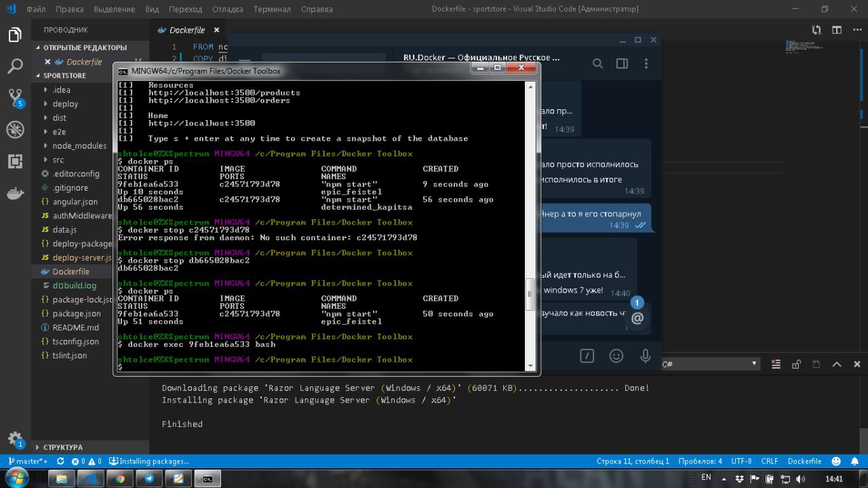This screenshot has width=868, height=488.
Task: Open the Explorer view in the activity bar
Action: [x=15, y=35]
